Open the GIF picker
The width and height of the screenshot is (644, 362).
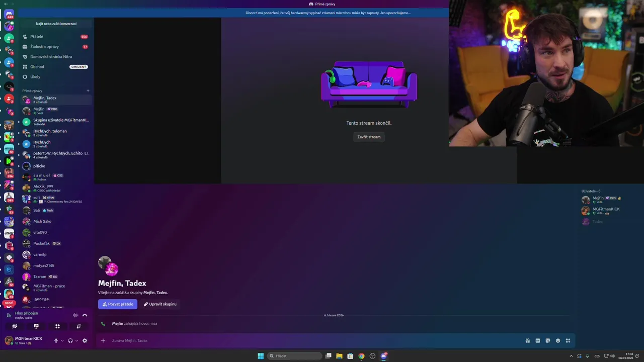tap(537, 340)
